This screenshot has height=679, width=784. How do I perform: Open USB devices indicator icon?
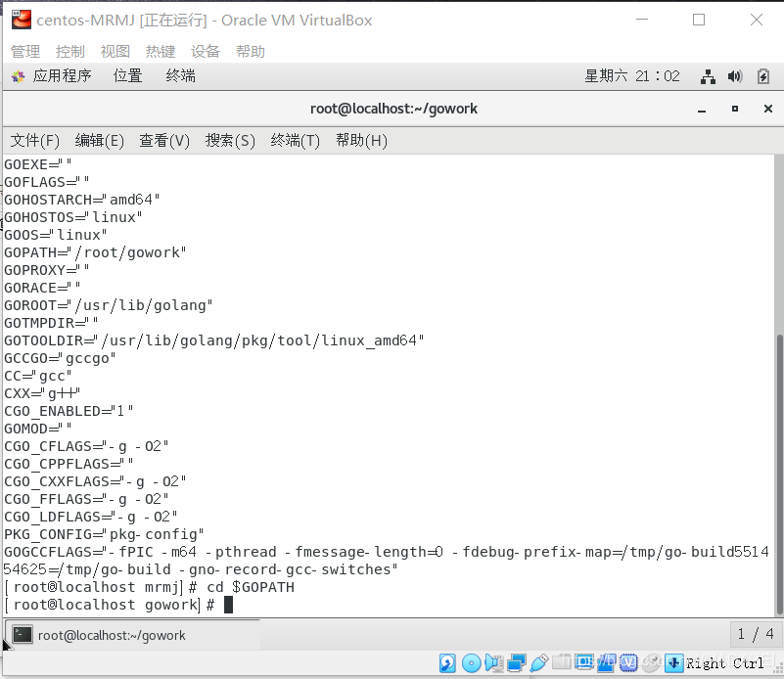point(539,663)
